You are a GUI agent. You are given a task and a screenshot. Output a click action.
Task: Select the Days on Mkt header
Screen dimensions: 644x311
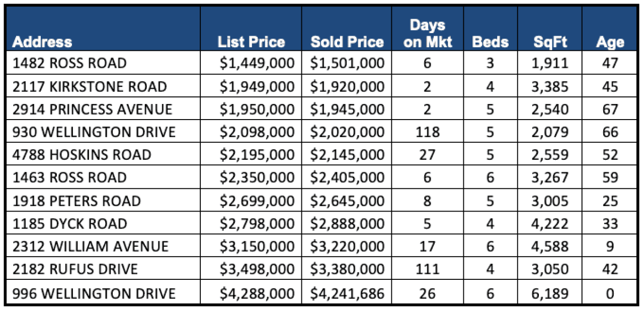point(427,34)
